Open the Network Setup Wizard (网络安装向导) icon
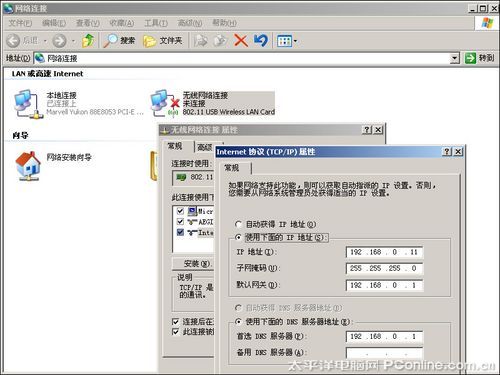 click(28, 166)
